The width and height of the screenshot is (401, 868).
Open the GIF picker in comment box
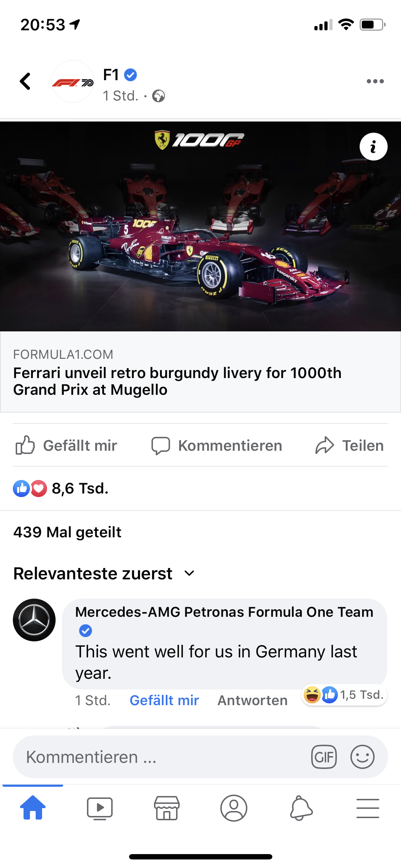[x=324, y=756]
